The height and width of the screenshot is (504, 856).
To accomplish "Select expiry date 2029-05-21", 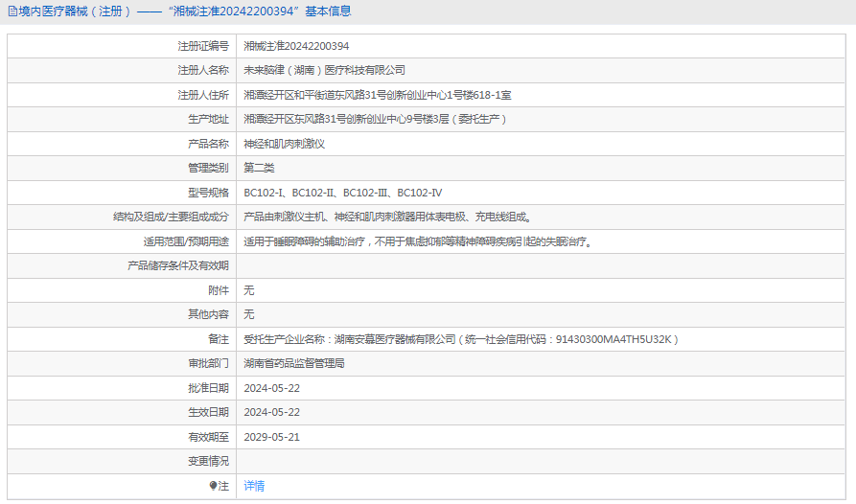I will coord(272,437).
